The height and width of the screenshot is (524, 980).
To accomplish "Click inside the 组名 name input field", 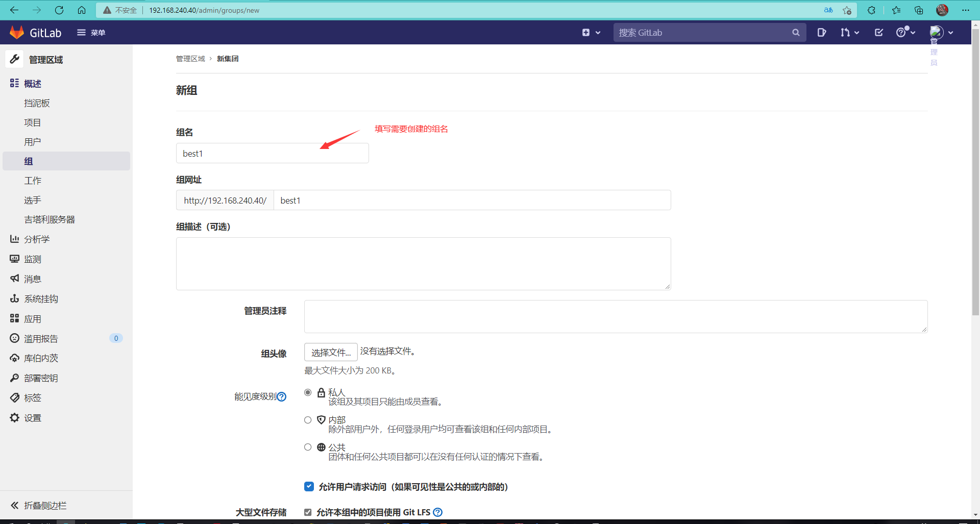I will [x=272, y=153].
